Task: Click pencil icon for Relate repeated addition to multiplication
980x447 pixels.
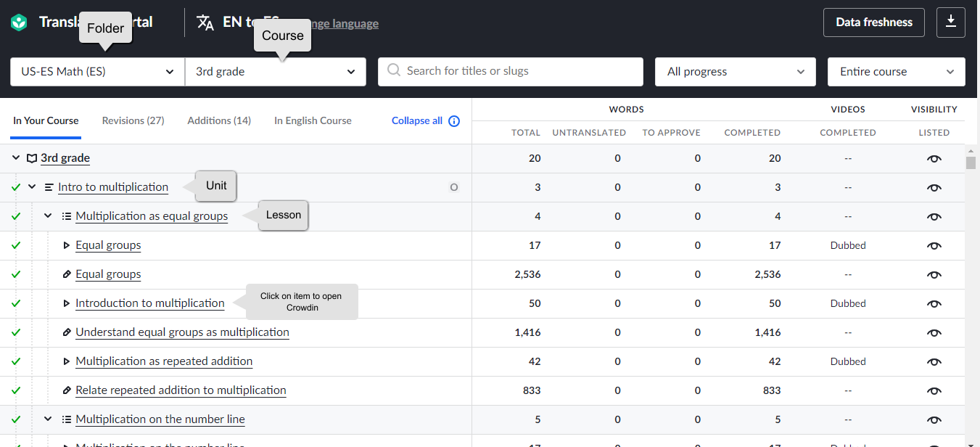Action: [67, 390]
